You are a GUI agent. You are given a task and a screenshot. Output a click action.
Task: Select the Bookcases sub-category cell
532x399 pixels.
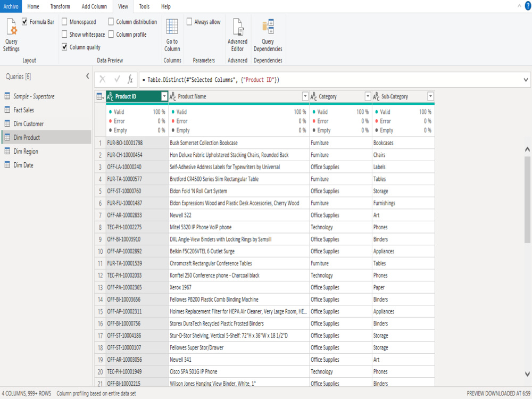pyautogui.click(x=403, y=143)
